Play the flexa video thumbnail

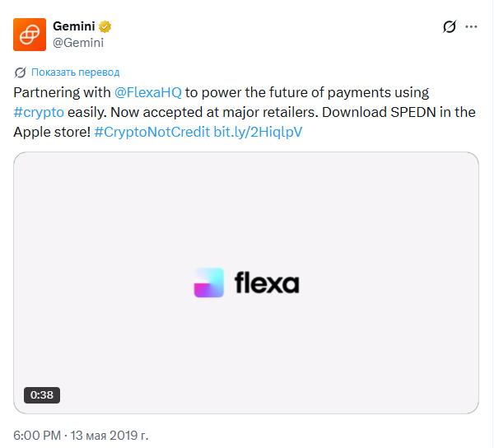246,282
